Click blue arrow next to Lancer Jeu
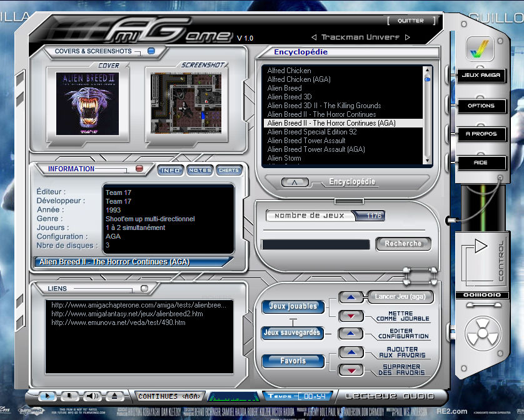524x420 pixels. pyautogui.click(x=351, y=297)
